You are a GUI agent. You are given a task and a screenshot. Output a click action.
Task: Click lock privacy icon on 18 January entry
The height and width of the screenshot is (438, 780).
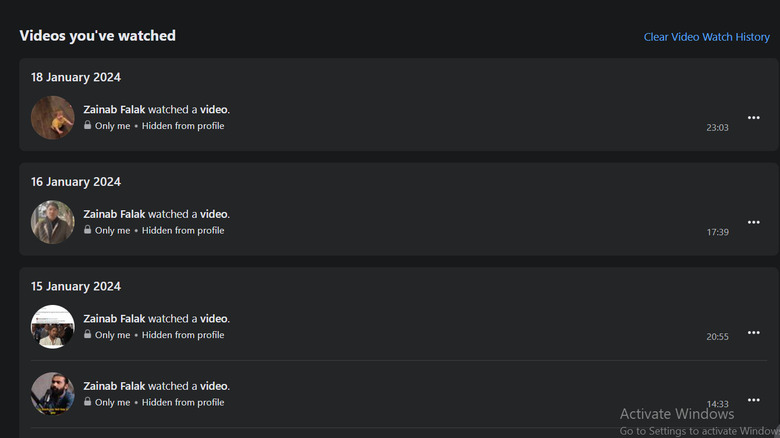coord(88,126)
